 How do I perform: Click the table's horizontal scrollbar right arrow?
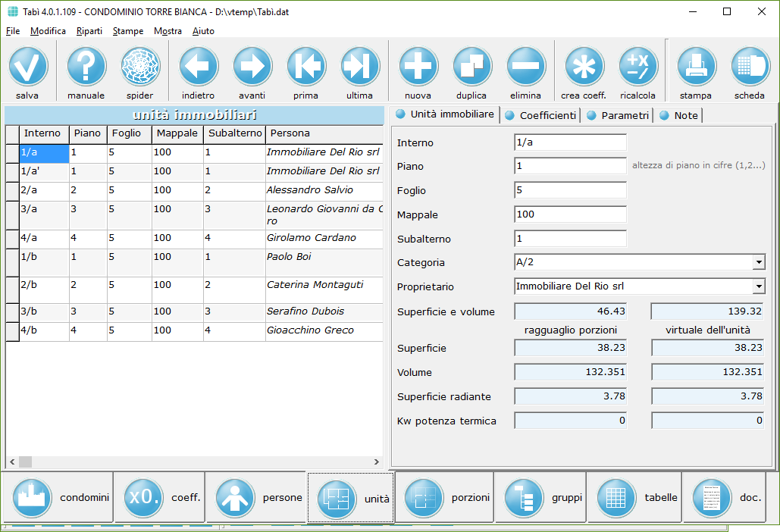(377, 462)
